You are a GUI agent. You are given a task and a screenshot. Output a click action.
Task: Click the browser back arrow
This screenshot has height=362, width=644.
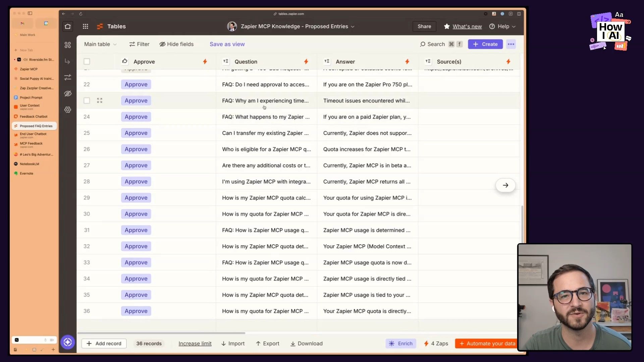click(64, 14)
